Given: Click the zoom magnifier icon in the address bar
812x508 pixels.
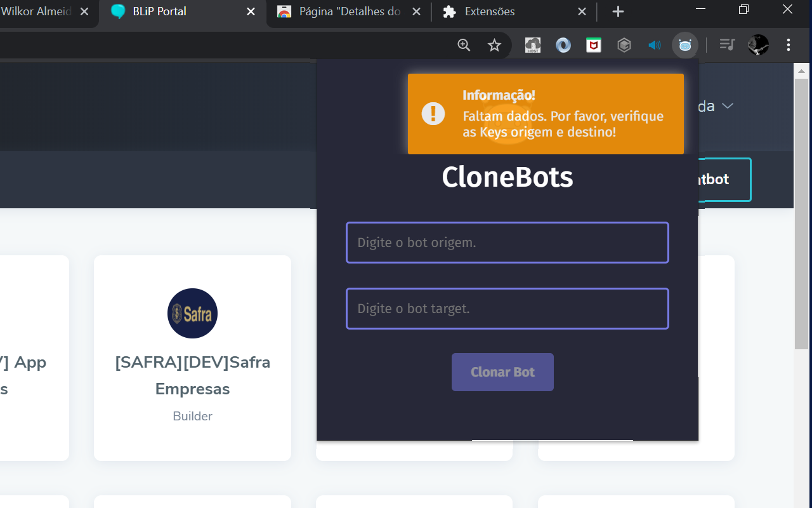Looking at the screenshot, I should point(464,45).
